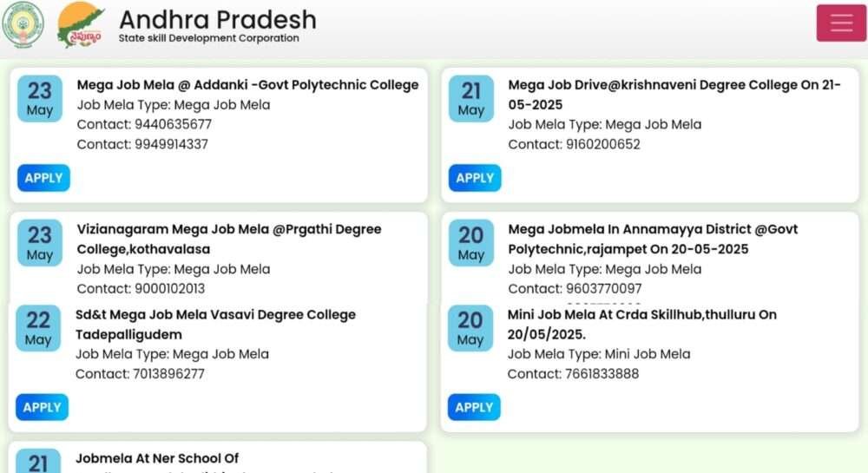Click the 22 May Vasavi date badge
The width and height of the screenshot is (868, 473).
pos(38,328)
